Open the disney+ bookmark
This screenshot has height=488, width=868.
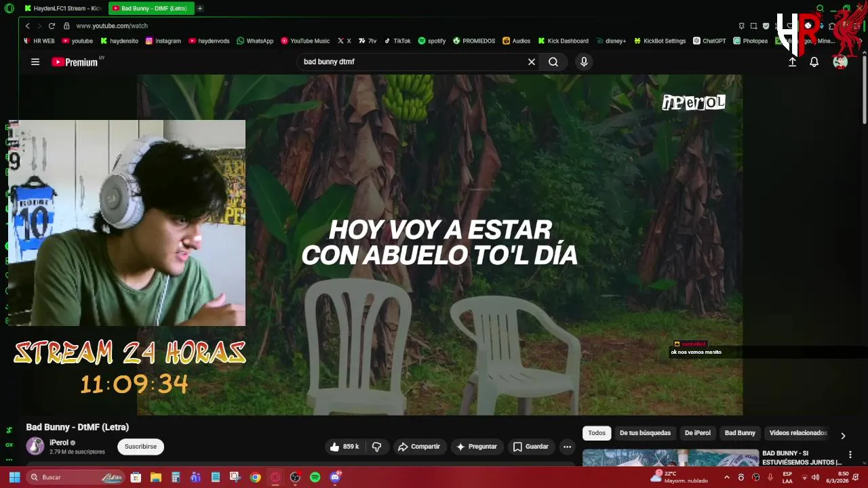pyautogui.click(x=611, y=41)
